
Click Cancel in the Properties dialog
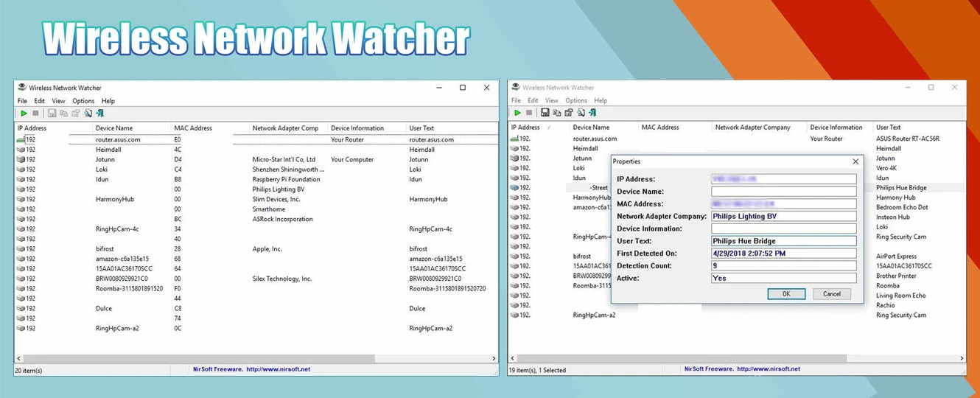point(832,293)
